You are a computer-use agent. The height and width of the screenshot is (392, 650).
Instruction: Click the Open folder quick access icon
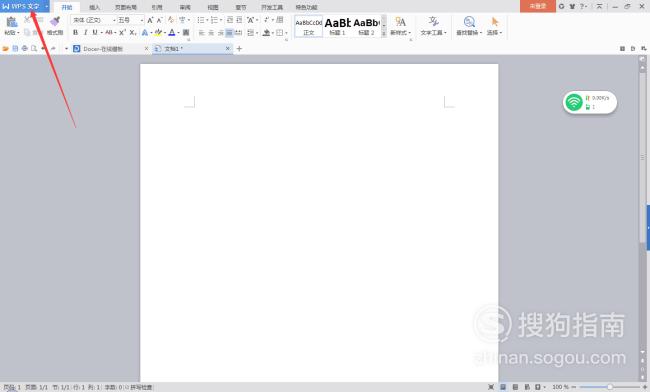(x=5, y=48)
